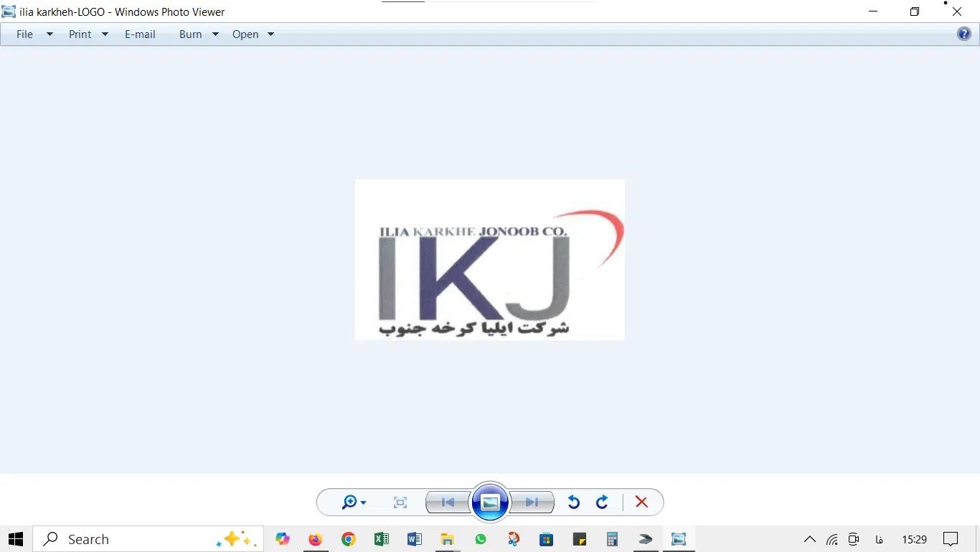Open the zoom magnifier control
The height and width of the screenshot is (552, 980).
[354, 502]
